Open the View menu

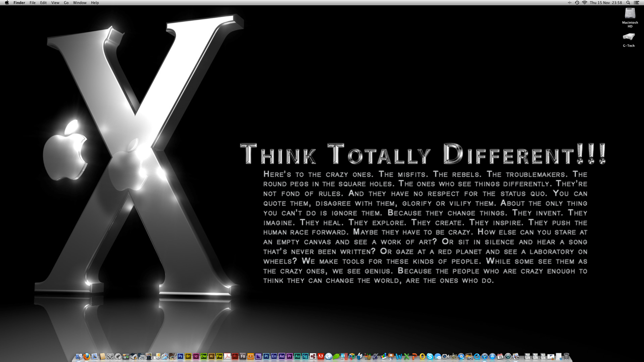point(55,3)
